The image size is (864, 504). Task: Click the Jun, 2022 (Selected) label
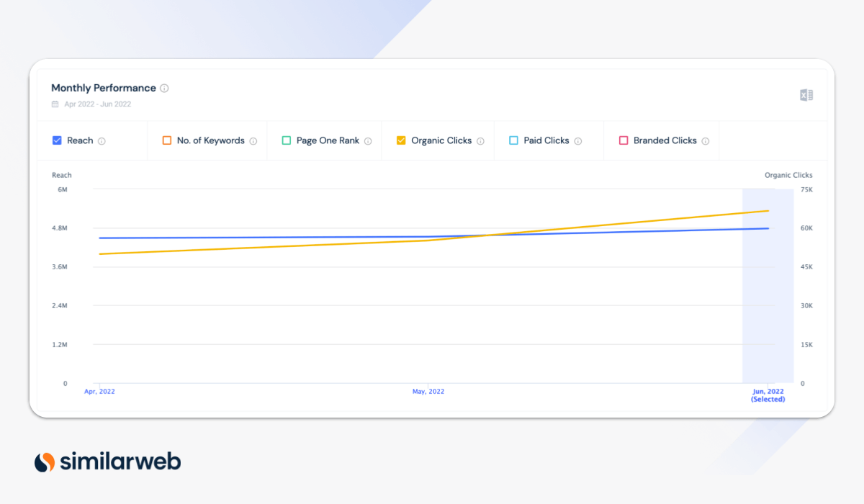pyautogui.click(x=768, y=395)
